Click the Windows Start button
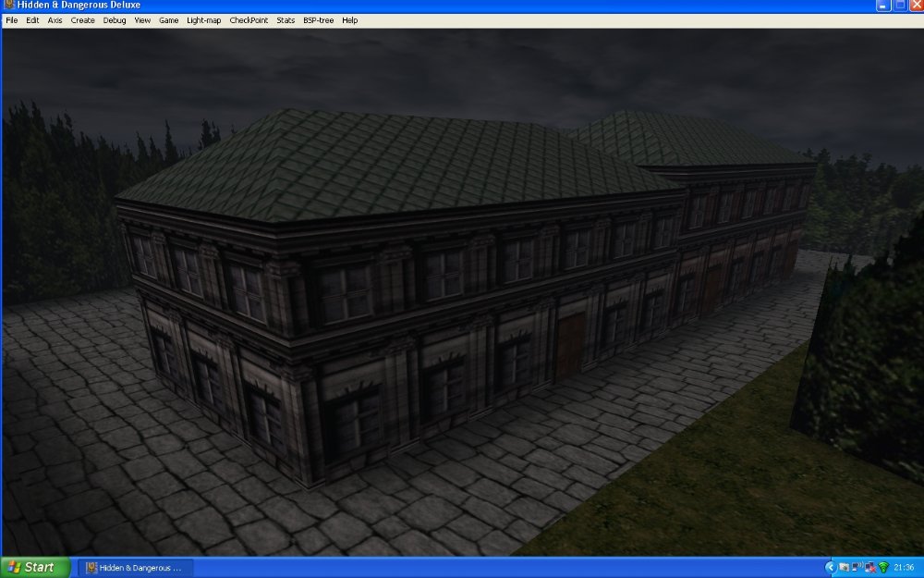The height and width of the screenshot is (578, 924). click(35, 568)
